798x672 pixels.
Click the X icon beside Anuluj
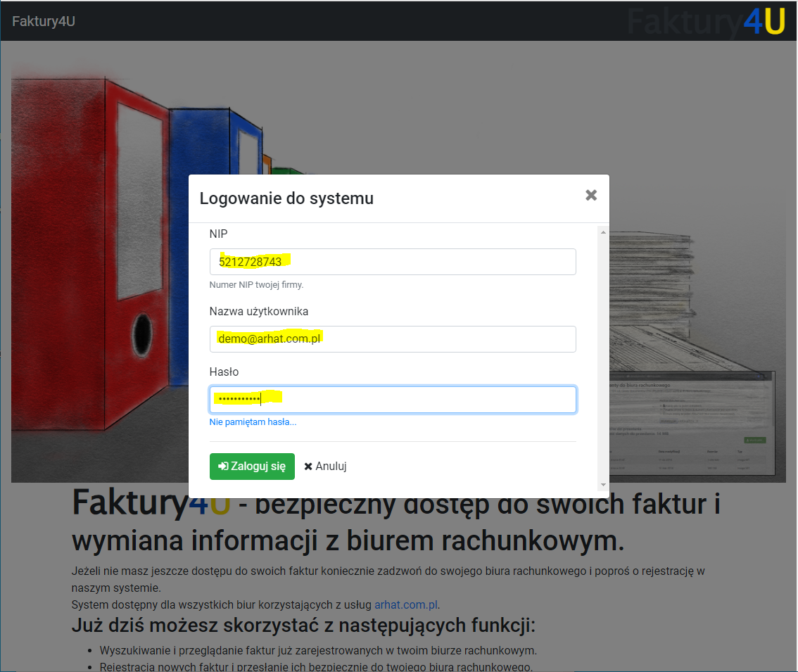[x=308, y=466]
